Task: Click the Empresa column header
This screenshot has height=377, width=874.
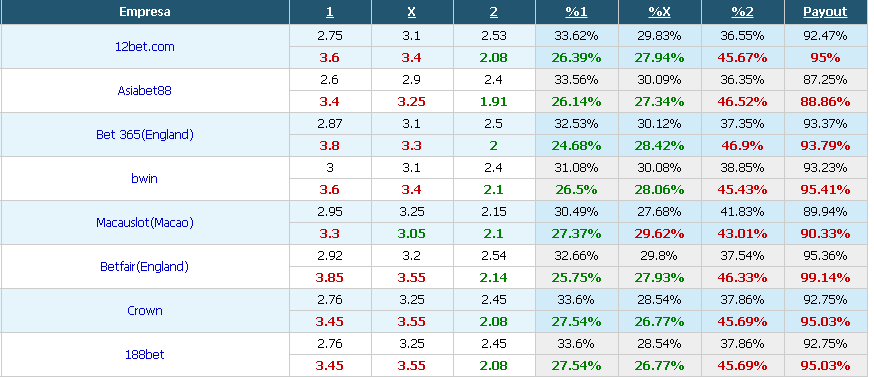Action: tap(144, 12)
